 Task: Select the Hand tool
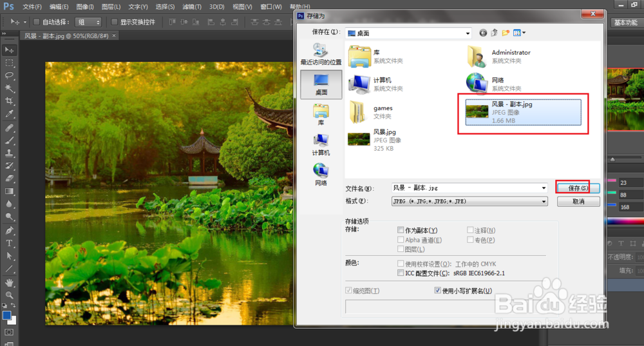(x=8, y=283)
